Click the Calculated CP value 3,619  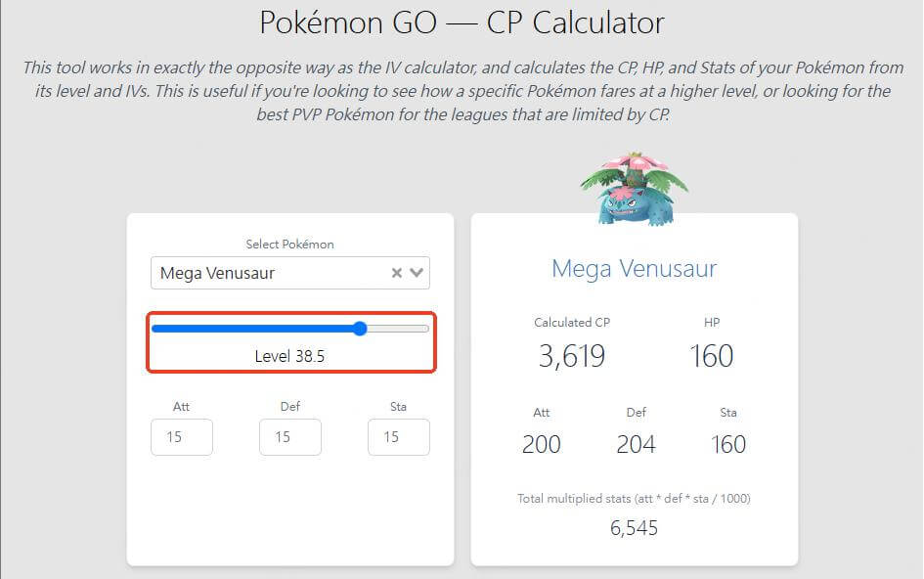(572, 356)
